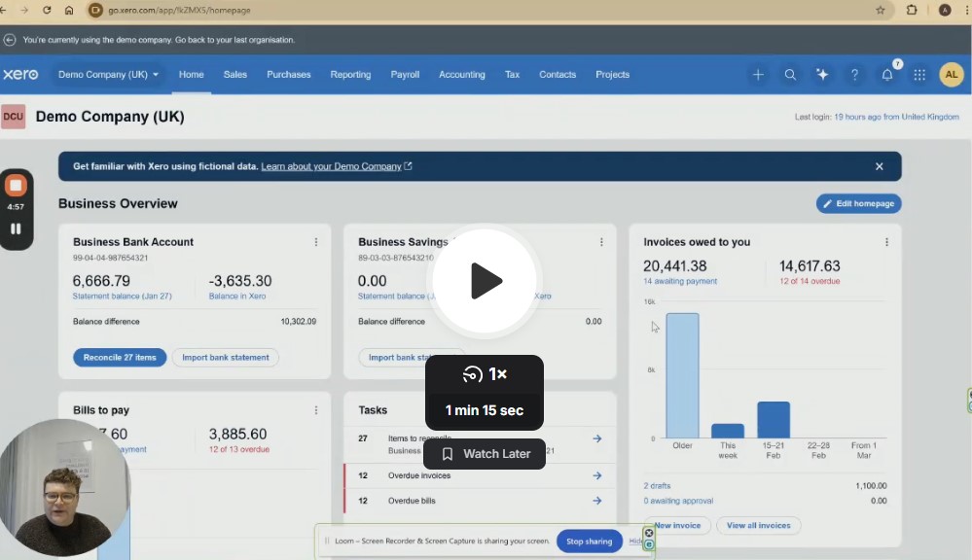This screenshot has width=972, height=560.
Task: Open the Reporting menu
Action: click(350, 74)
